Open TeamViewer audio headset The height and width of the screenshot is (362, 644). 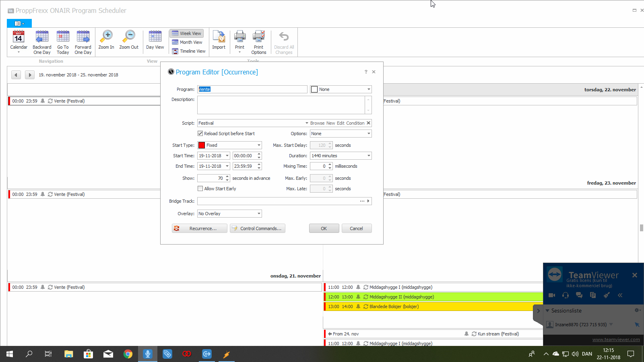[566, 295]
